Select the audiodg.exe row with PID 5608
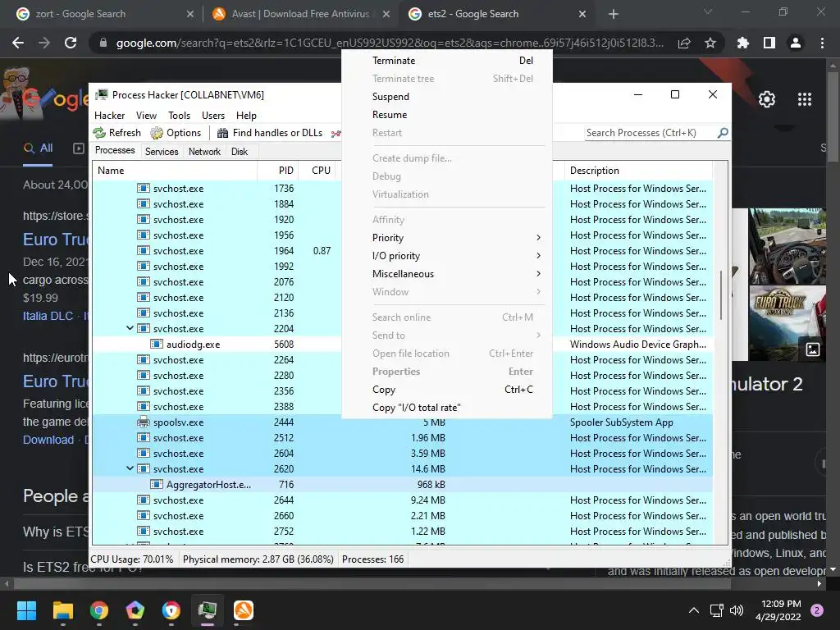Image resolution: width=840 pixels, height=630 pixels. (x=402, y=344)
